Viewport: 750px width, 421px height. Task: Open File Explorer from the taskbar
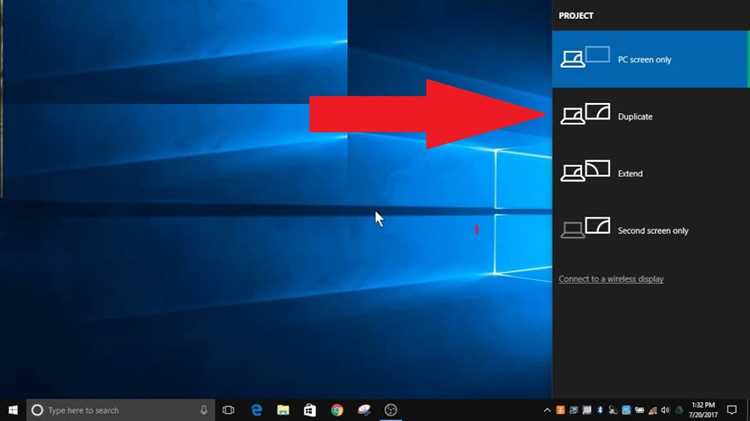pos(283,410)
